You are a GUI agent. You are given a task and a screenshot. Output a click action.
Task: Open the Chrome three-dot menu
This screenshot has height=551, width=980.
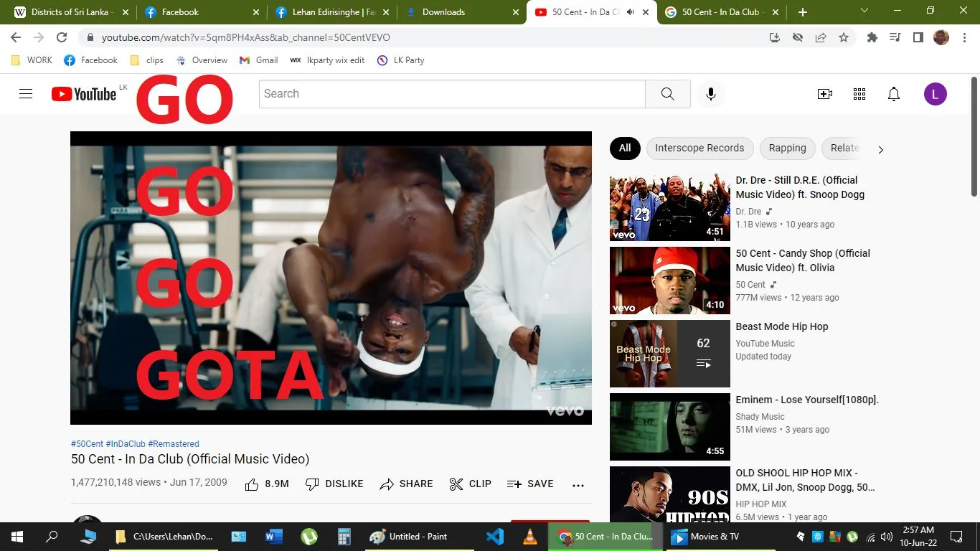(964, 37)
